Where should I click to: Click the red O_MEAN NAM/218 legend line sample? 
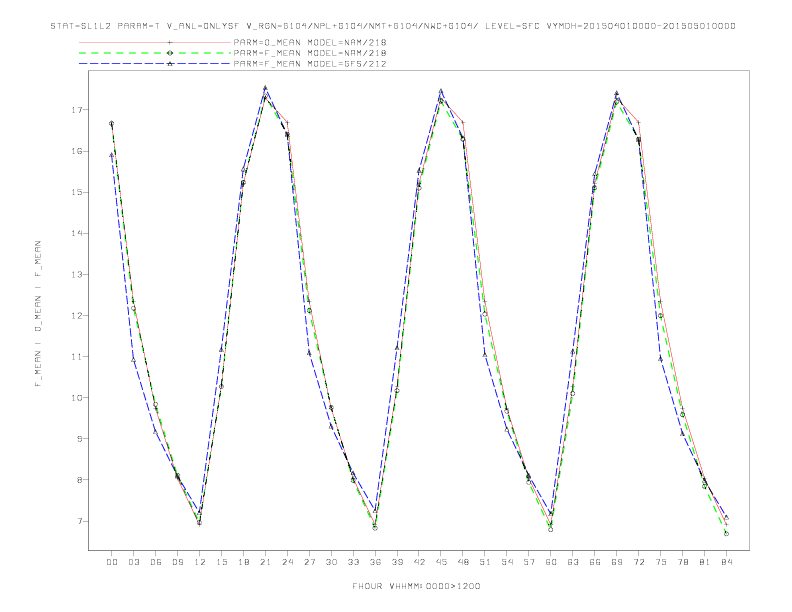[155, 42]
